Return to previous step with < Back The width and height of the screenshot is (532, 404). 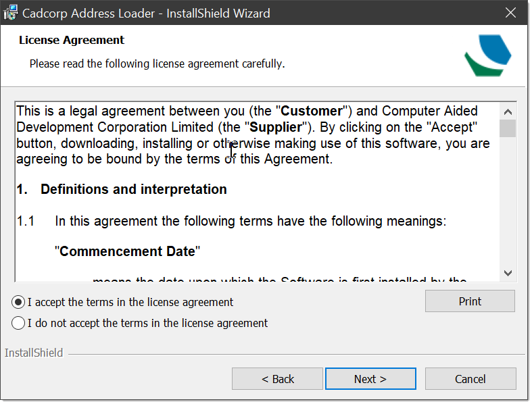[277, 379]
